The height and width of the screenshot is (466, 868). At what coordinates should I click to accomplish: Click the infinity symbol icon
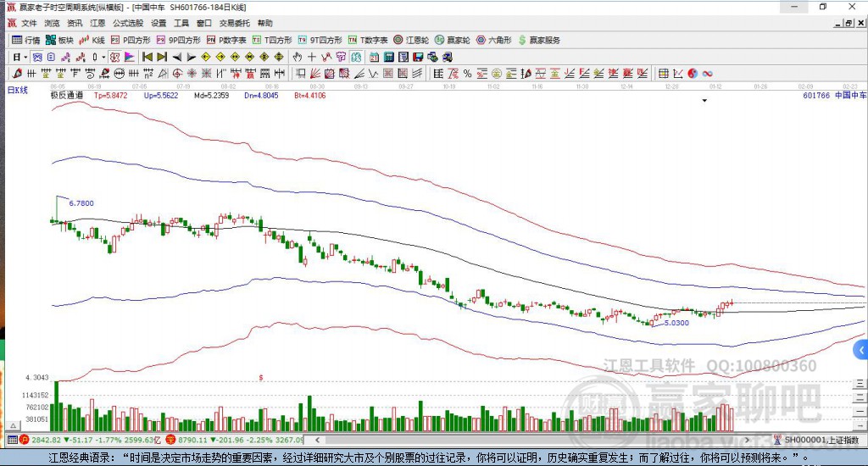707,74
